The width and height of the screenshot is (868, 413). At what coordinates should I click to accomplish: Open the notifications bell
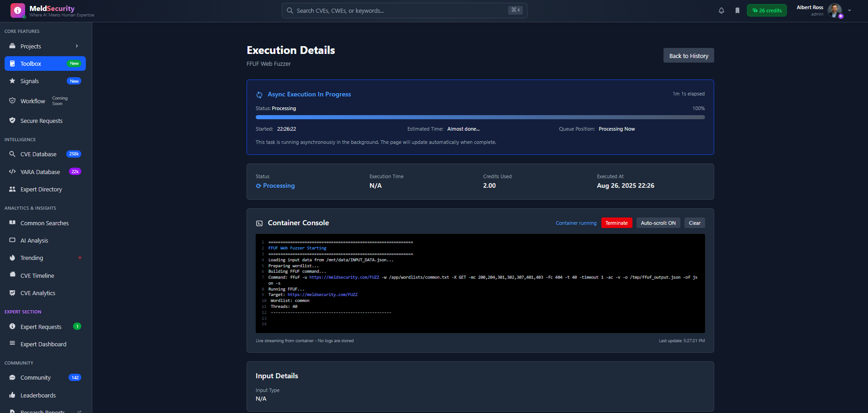coord(721,11)
